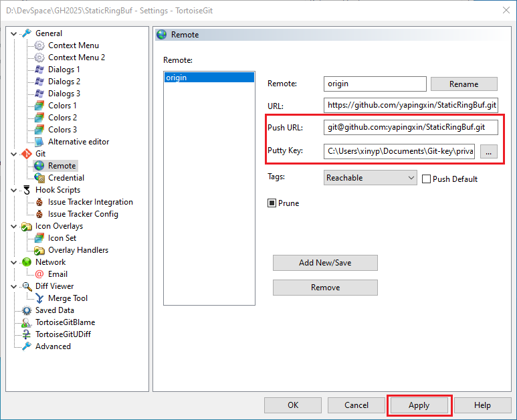Collapse the General tree node

14,33
